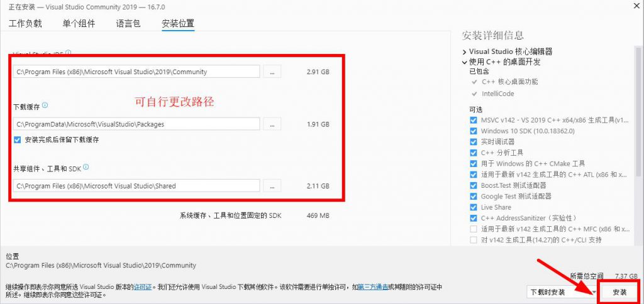
Task: Enable C++ MFC for v142 checkbox
Action: [x=474, y=229]
